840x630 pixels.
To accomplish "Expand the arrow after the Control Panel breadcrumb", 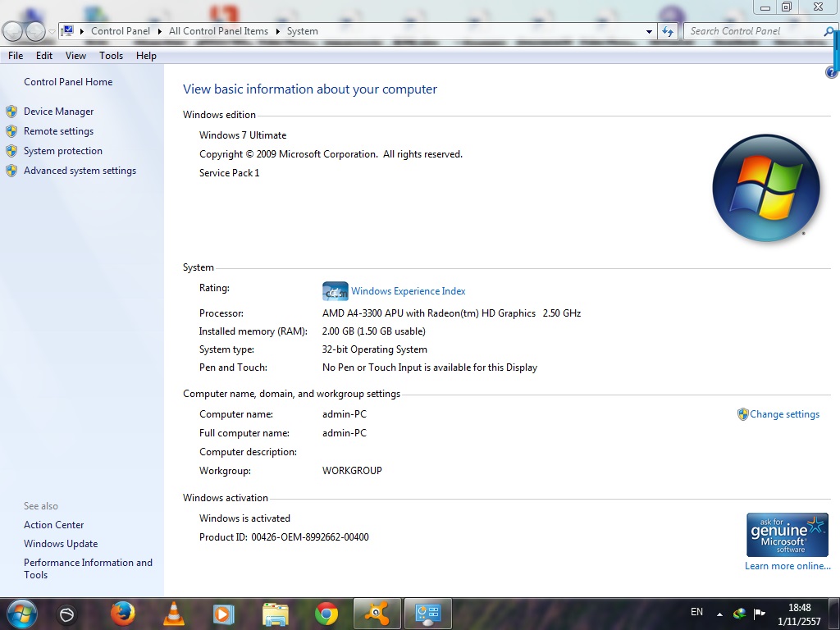I will (160, 32).
